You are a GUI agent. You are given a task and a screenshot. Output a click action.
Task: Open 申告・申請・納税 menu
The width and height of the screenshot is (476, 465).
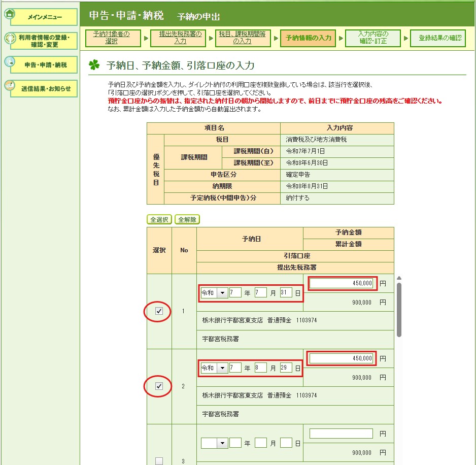(x=44, y=64)
